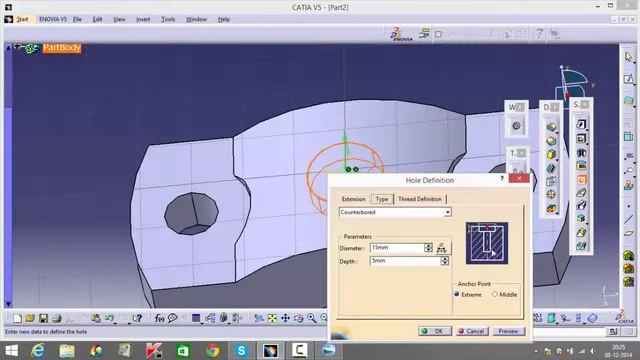Viewport: 640px width, 360px height.
Task: Open the ENOVIA V5 menu
Action: pyautogui.click(x=53, y=19)
